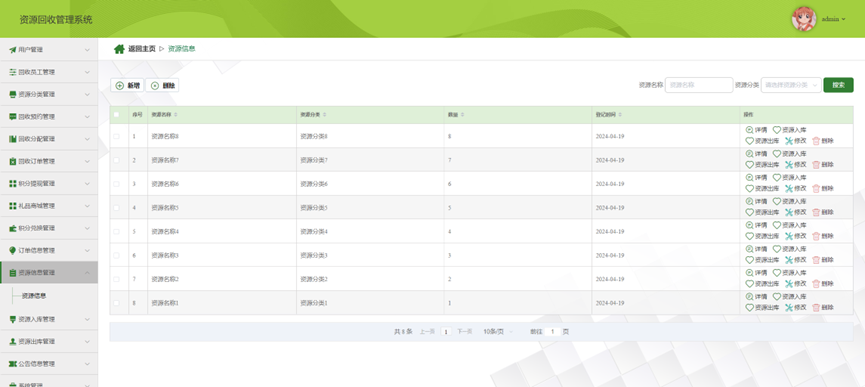Open 详情 for 资源名称7
Viewport: 865px width, 387px height.
pos(756,154)
